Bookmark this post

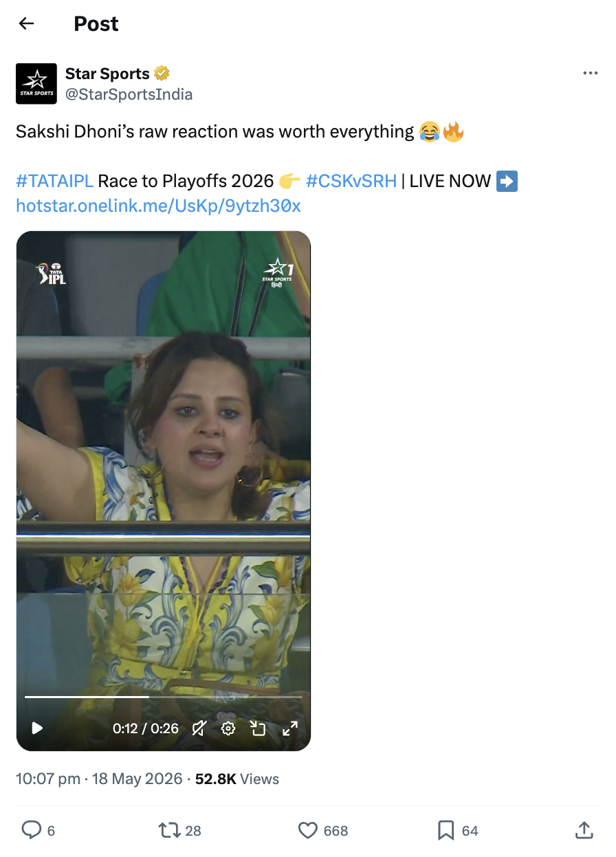(446, 830)
